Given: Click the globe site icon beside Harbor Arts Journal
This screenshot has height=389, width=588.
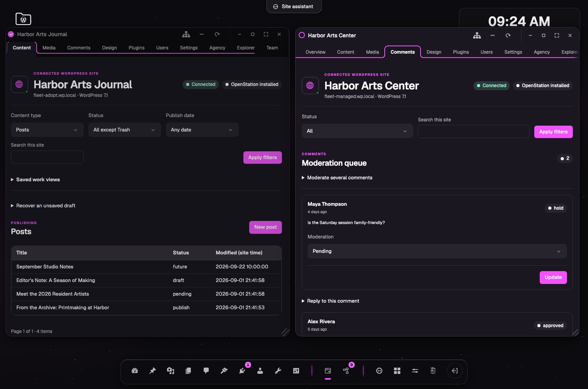Looking at the screenshot, I should pos(19,84).
